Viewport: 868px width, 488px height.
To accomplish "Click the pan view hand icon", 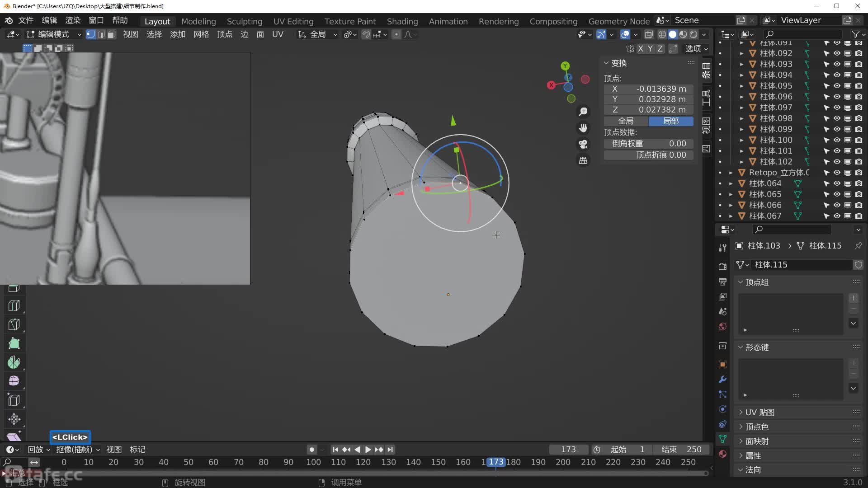I will (583, 128).
